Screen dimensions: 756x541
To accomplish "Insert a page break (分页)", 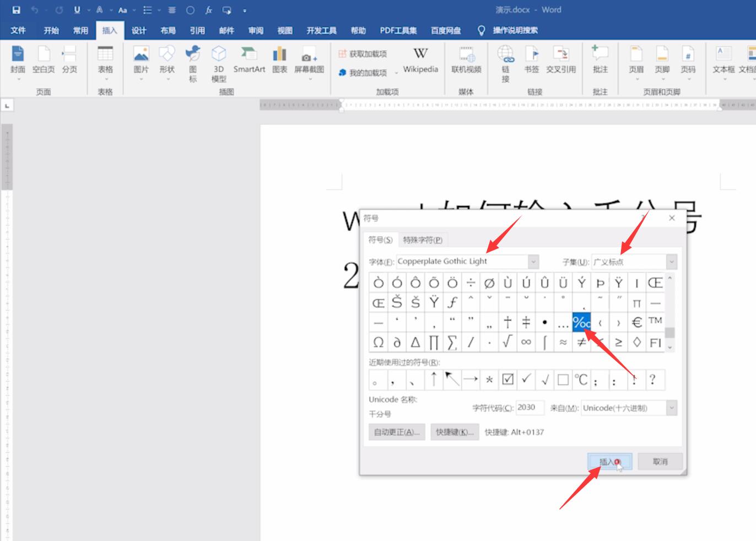I will (x=69, y=59).
